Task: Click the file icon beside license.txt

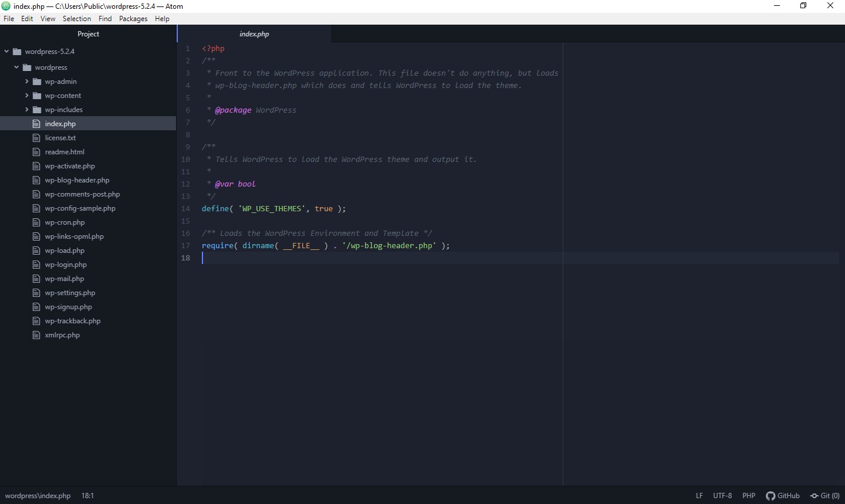Action: 36,138
